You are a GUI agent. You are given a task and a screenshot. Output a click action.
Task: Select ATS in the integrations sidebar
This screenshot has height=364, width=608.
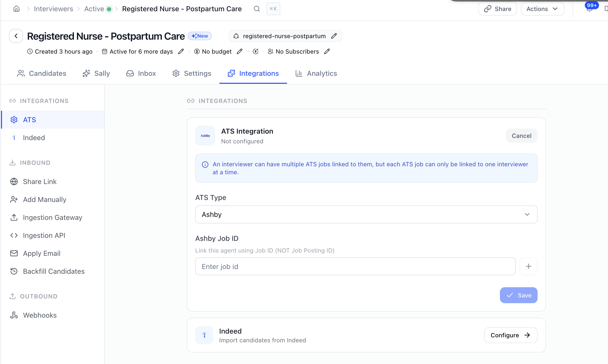click(x=53, y=120)
